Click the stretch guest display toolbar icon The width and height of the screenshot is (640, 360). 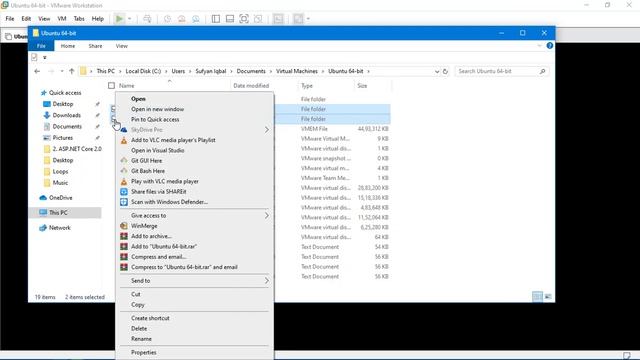point(298,19)
